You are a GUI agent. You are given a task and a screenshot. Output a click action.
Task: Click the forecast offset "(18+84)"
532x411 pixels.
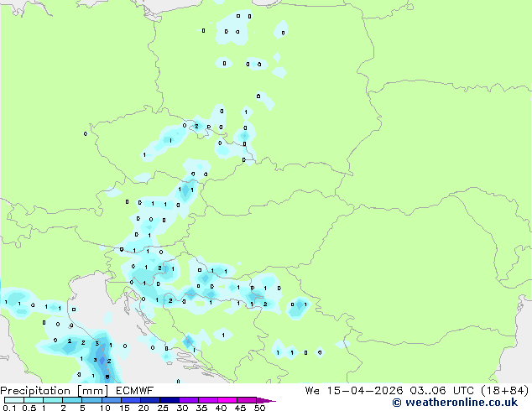tap(505, 391)
